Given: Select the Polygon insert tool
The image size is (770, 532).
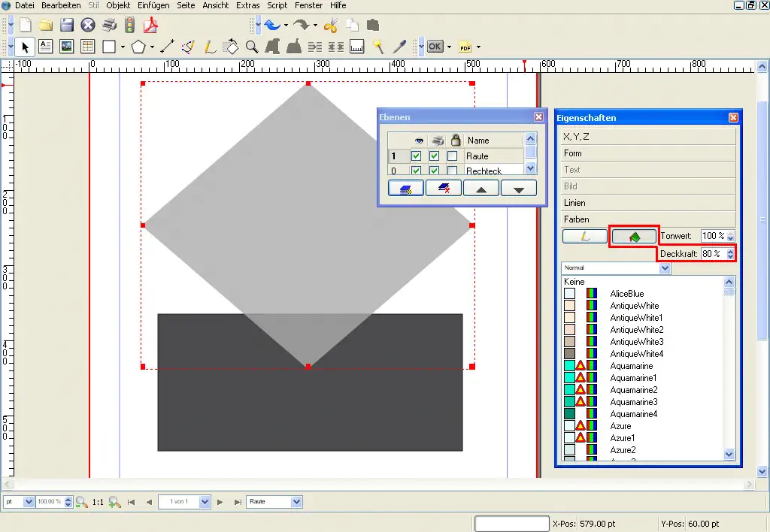Looking at the screenshot, I should 140,46.
